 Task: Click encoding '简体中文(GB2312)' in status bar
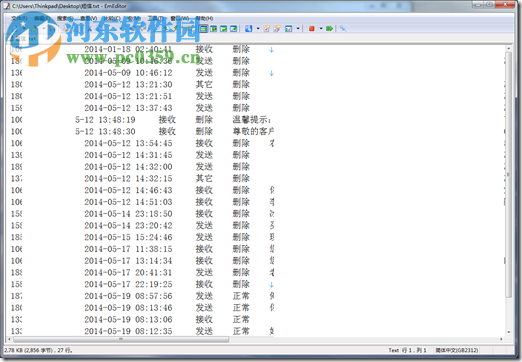point(457,350)
